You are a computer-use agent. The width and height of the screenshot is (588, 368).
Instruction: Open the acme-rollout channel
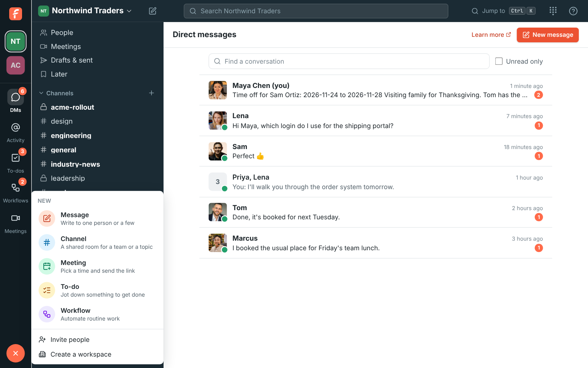[x=97, y=107]
